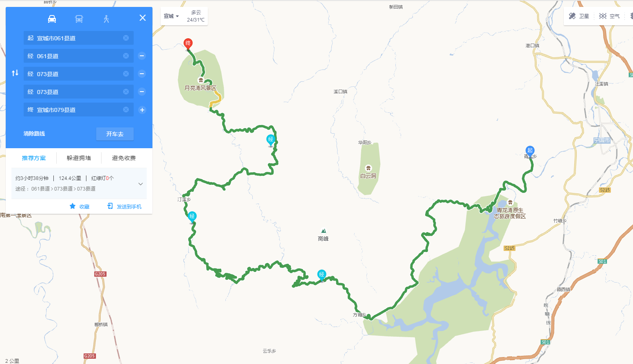
Task: Click 发送到手机 link
Action: pos(124,206)
